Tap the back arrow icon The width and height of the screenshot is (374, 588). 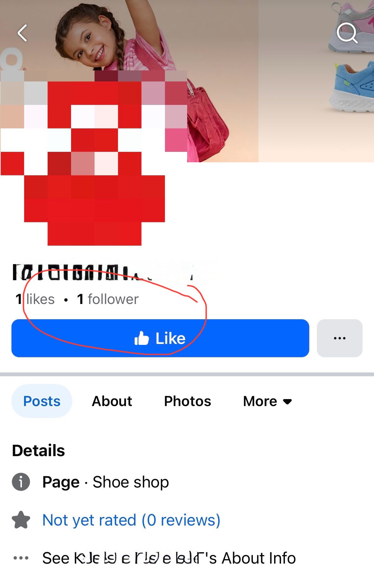click(22, 33)
